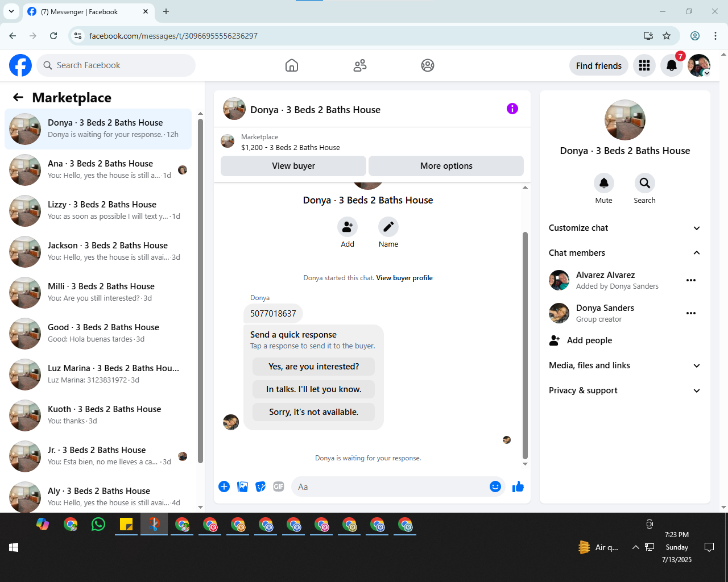
Task: Send quick reply "Sorry, it's not available."
Action: point(314,412)
